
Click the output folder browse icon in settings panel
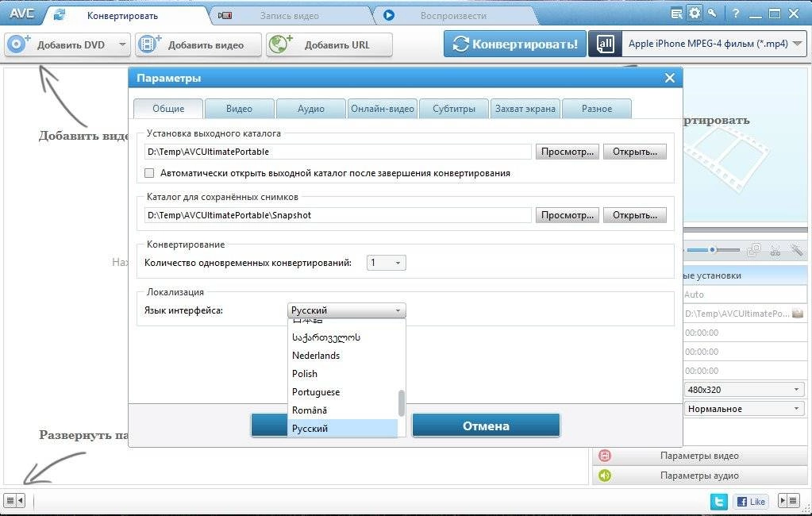[798, 314]
